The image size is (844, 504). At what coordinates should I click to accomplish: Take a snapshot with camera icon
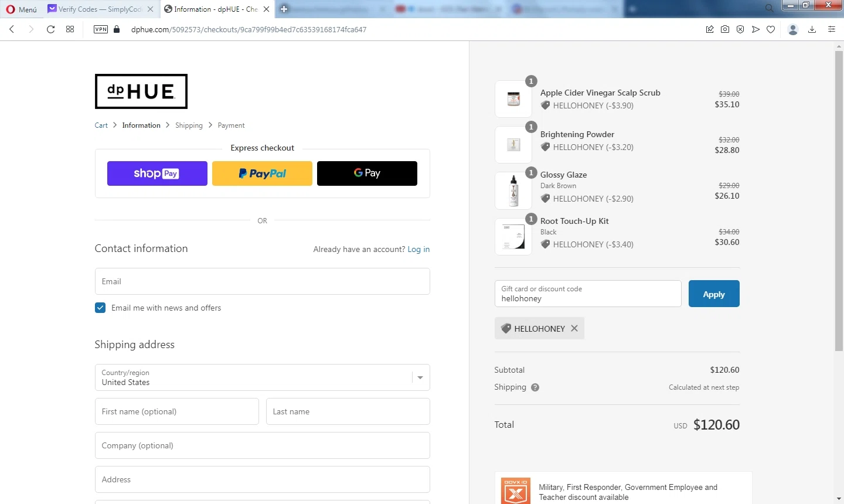point(725,29)
